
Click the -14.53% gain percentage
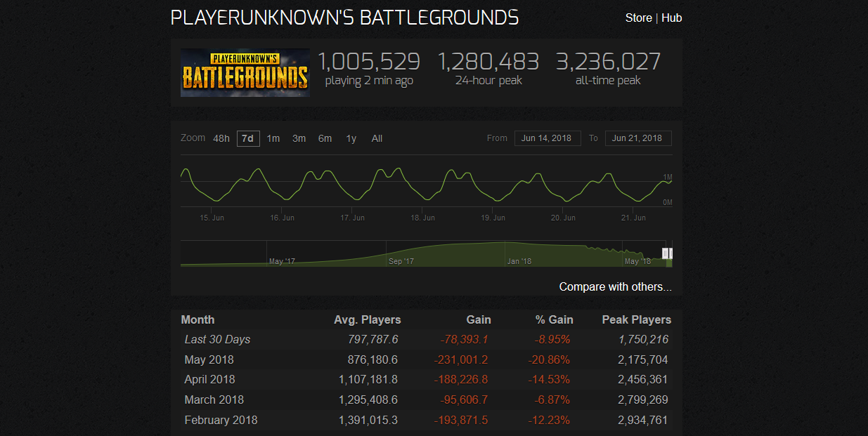click(550, 379)
